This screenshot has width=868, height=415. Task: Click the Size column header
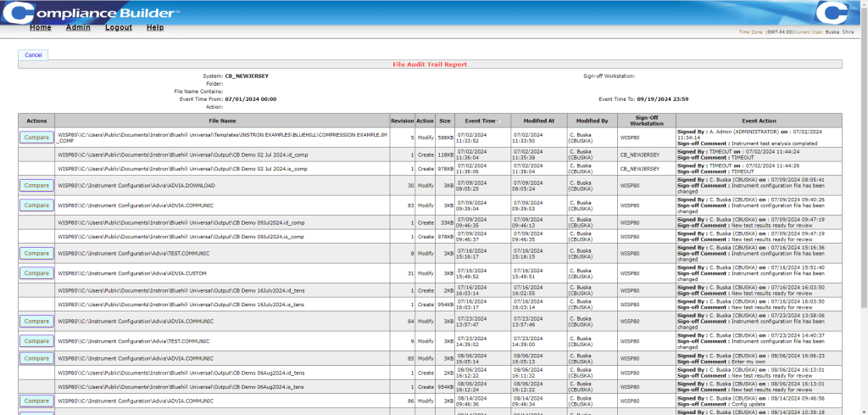[445, 121]
